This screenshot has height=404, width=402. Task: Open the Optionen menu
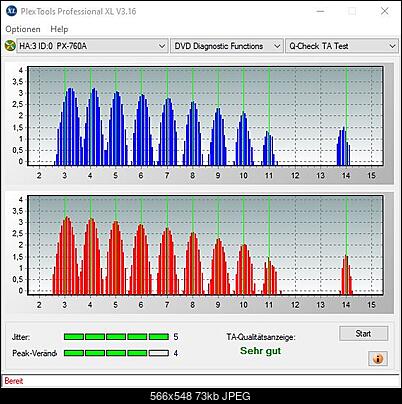pyautogui.click(x=23, y=29)
